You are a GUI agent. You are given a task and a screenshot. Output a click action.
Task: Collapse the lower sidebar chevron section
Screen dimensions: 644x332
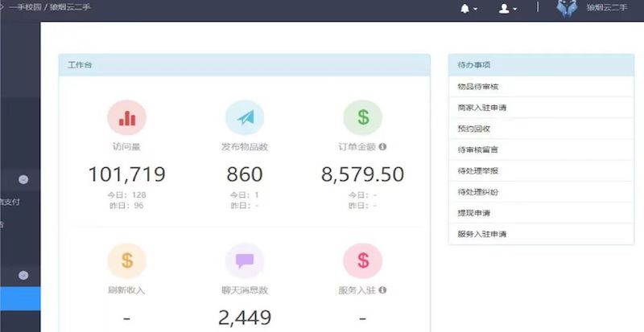(23, 275)
